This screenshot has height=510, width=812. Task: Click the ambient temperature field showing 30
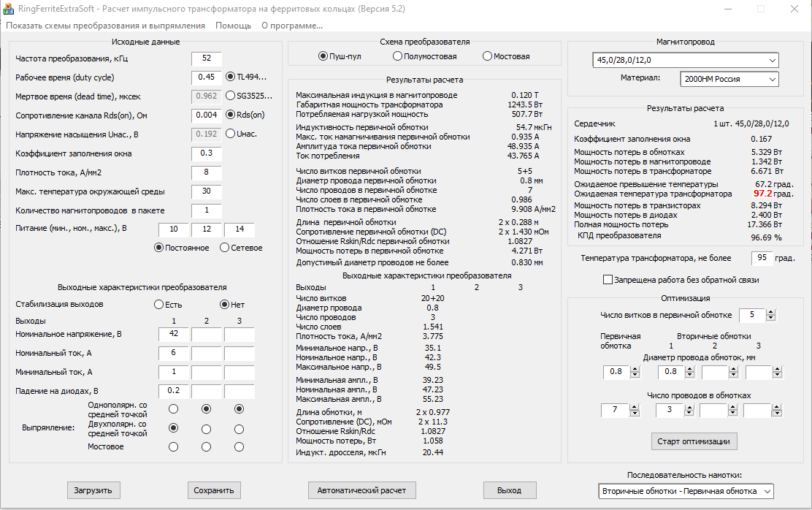pyautogui.click(x=206, y=191)
